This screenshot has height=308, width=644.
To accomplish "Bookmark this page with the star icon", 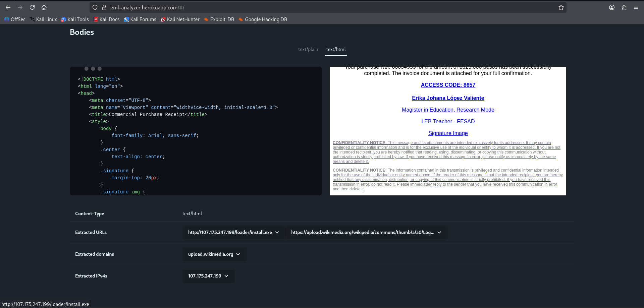I will 561,7.
